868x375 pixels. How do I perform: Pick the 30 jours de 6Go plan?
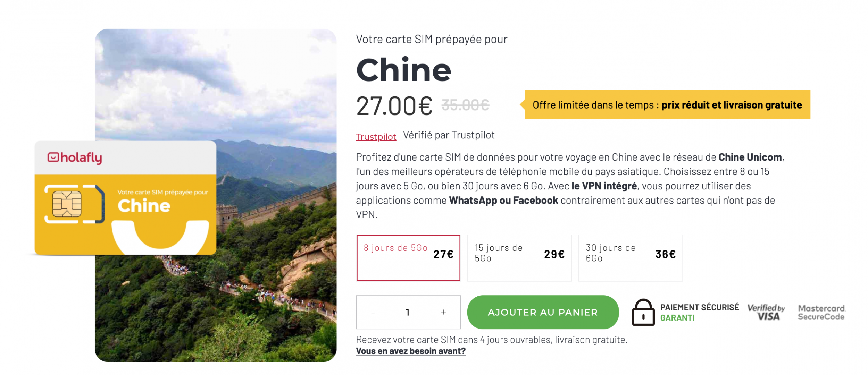[631, 258]
